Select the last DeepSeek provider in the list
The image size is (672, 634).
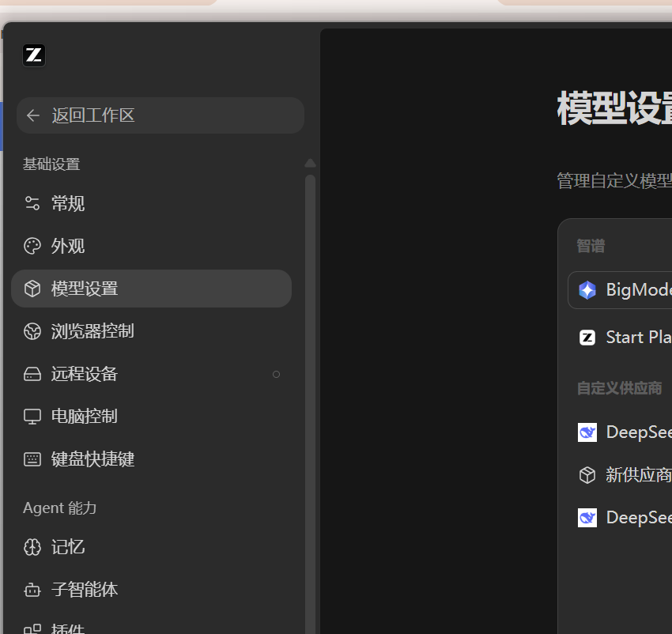(620, 518)
